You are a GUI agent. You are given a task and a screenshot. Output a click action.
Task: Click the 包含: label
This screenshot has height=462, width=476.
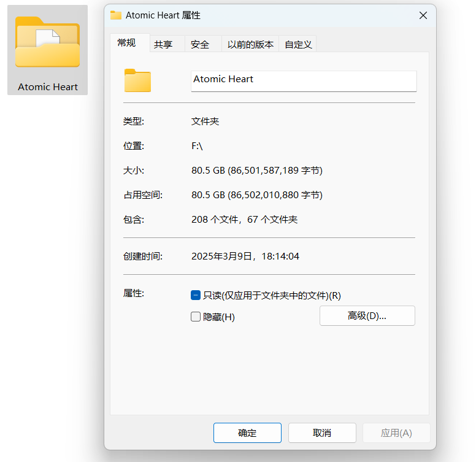(134, 220)
